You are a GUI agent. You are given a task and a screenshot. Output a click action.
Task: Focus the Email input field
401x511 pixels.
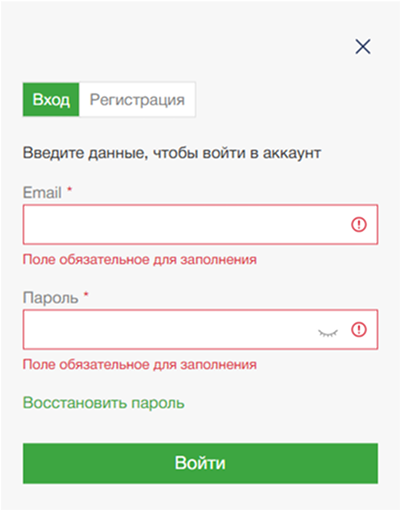click(200, 224)
